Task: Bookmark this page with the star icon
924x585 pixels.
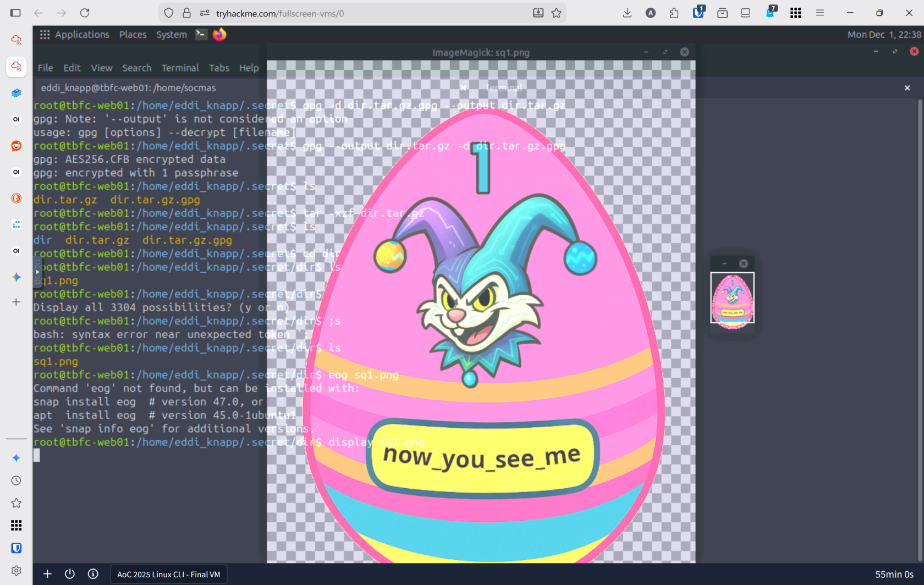Action: pos(557,13)
